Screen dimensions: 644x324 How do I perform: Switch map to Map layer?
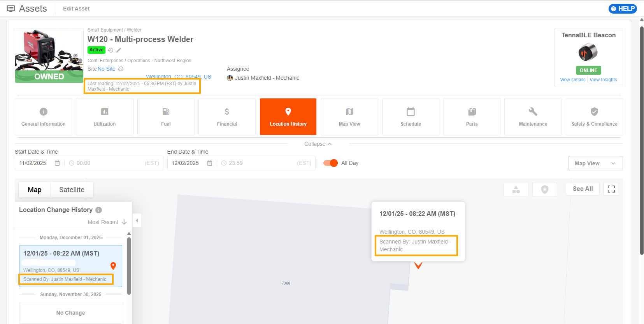click(x=34, y=190)
